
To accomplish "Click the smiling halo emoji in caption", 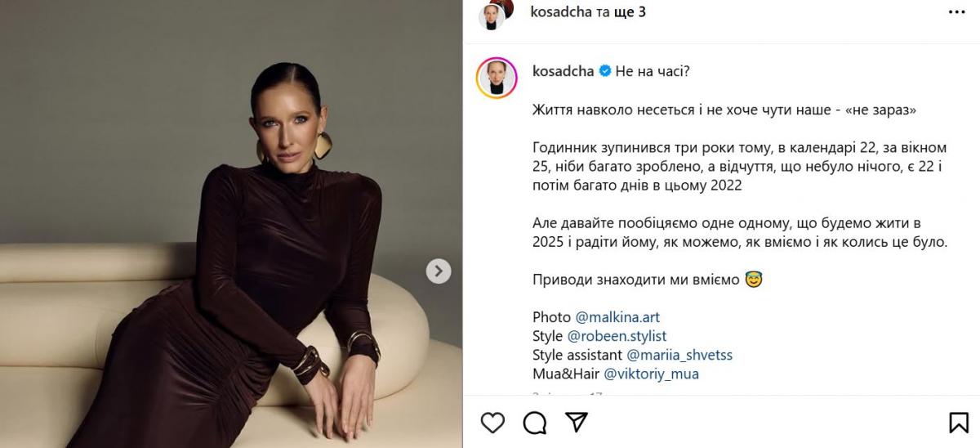I will point(753,280).
